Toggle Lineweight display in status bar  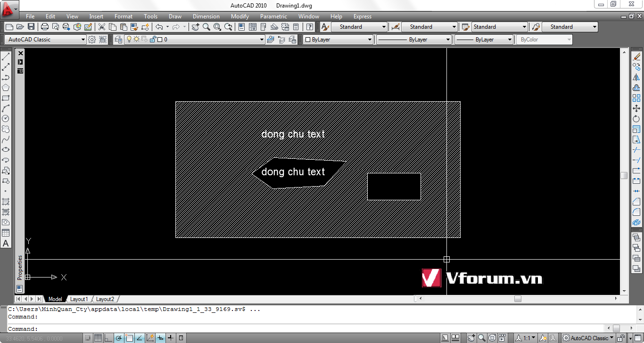[x=171, y=338]
